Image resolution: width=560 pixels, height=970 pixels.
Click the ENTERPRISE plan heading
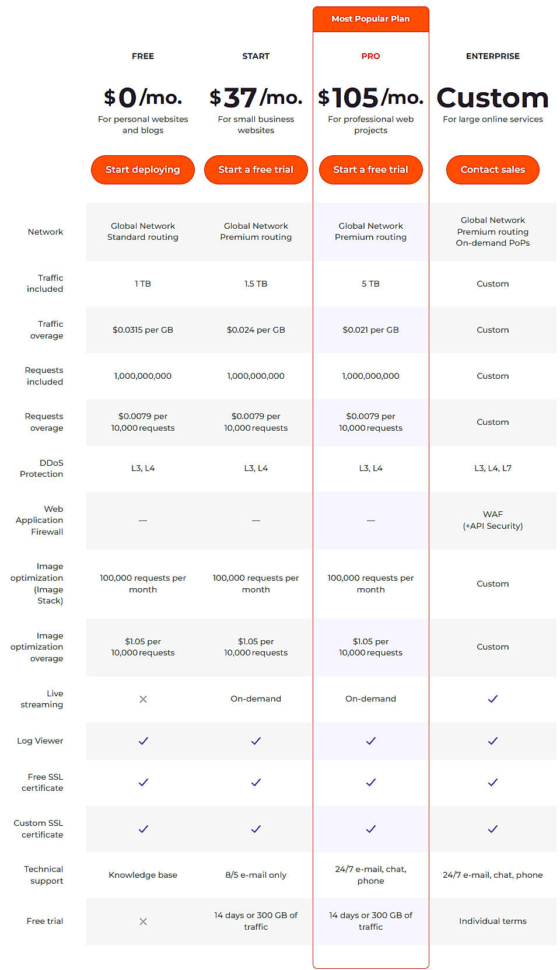(x=493, y=56)
